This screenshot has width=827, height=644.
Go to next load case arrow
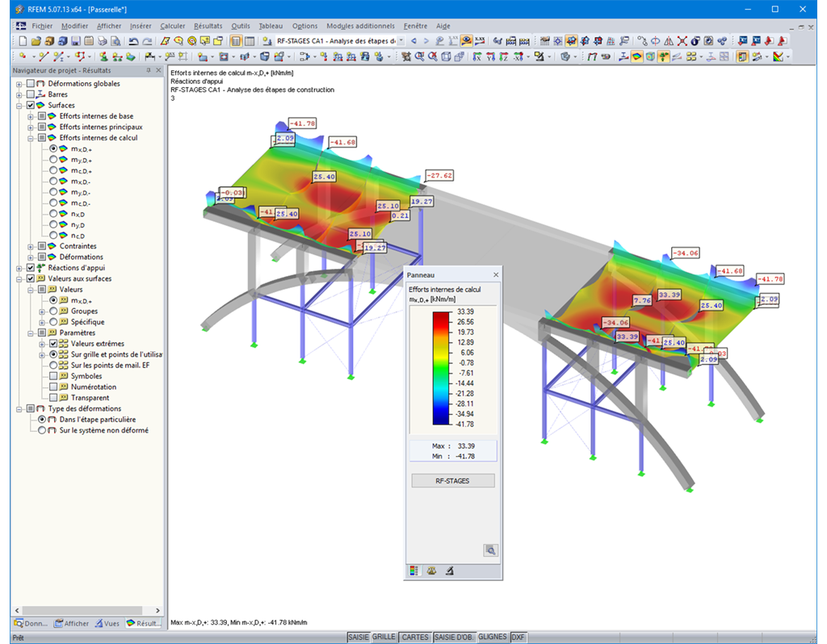point(426,41)
